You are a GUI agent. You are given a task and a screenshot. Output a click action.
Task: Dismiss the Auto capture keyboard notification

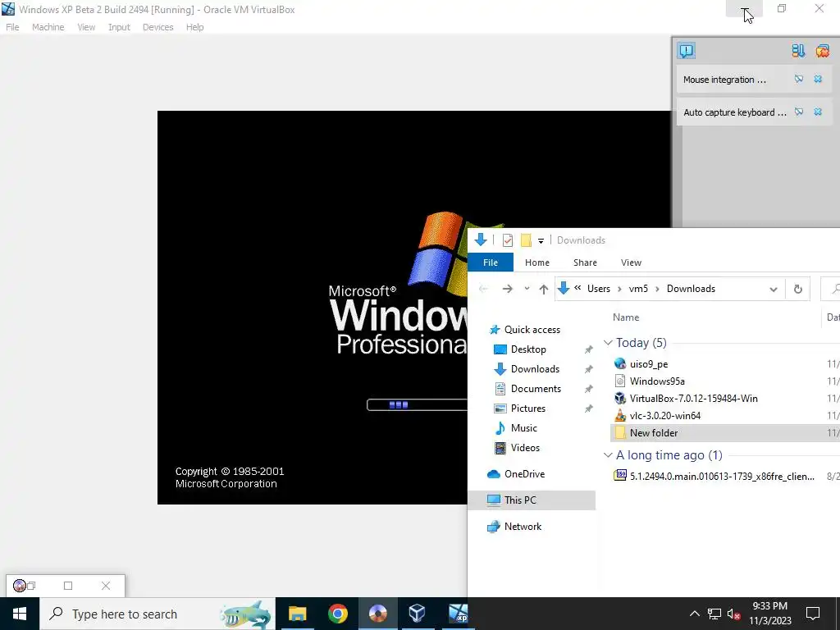tap(818, 112)
